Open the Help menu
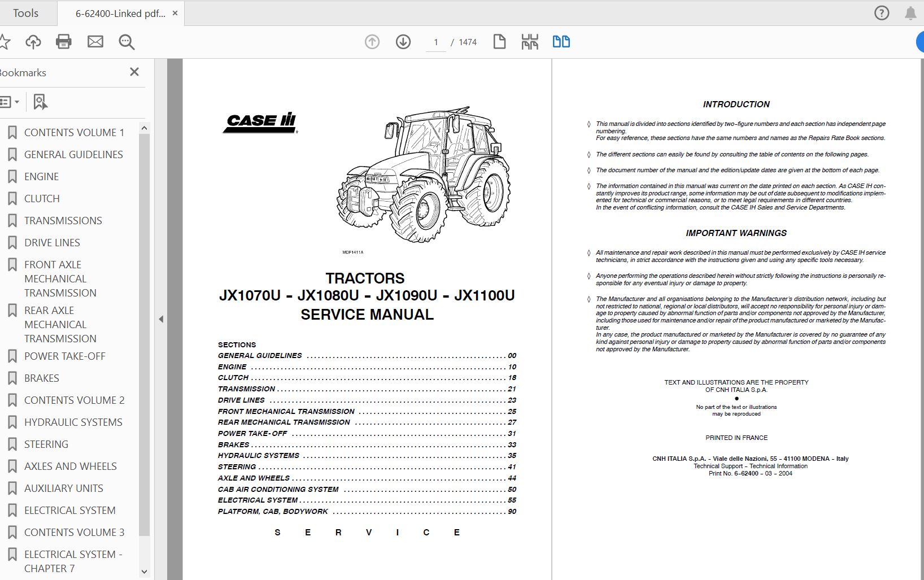Screen dimensions: 924x580 (x=881, y=12)
